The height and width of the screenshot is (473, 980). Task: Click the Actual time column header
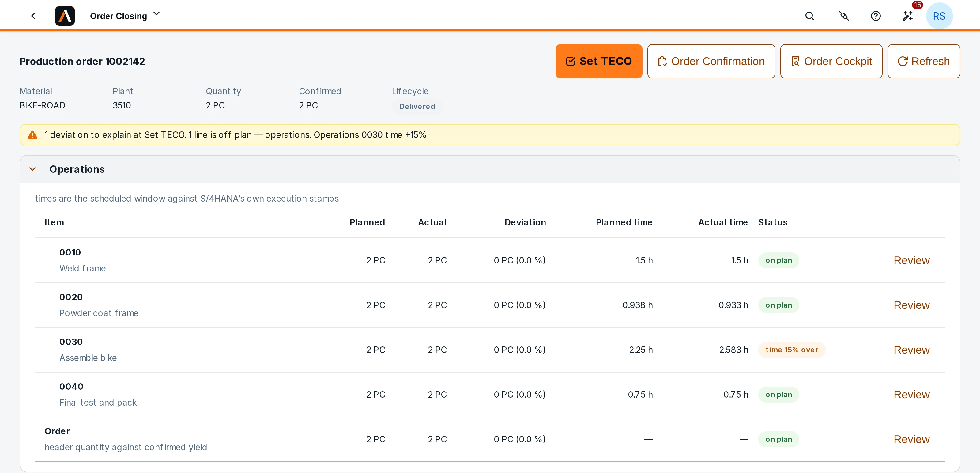723,223
